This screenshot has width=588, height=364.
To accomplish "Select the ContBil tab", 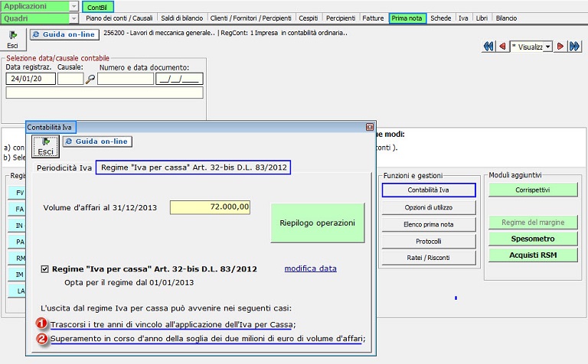I will click(x=97, y=7).
